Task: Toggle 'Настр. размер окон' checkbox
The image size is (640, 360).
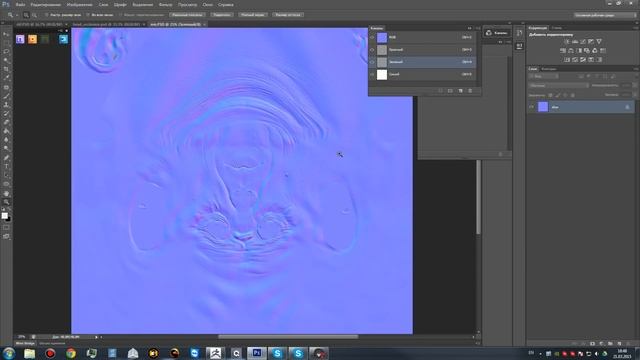Action: coord(47,15)
